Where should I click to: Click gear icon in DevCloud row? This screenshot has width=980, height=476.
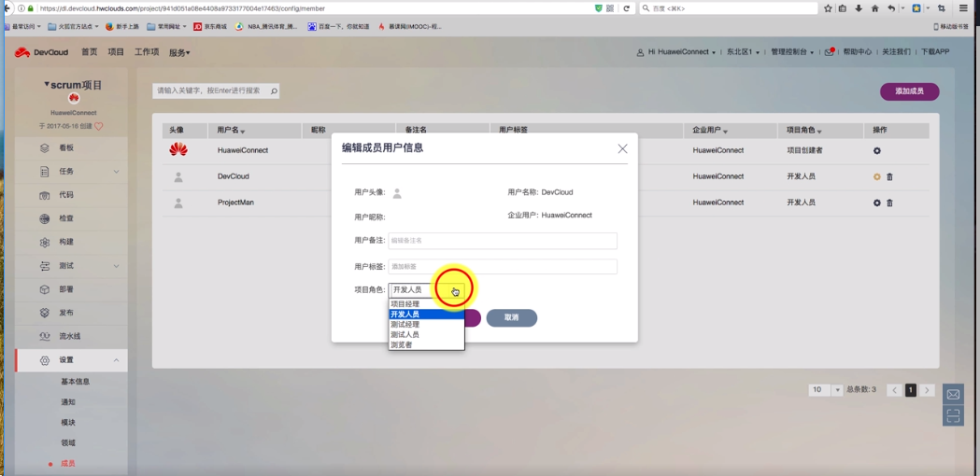877,176
